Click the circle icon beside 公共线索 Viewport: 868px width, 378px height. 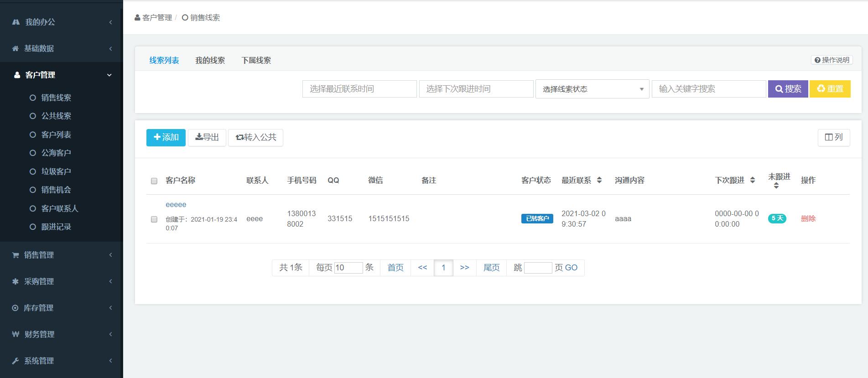click(33, 116)
